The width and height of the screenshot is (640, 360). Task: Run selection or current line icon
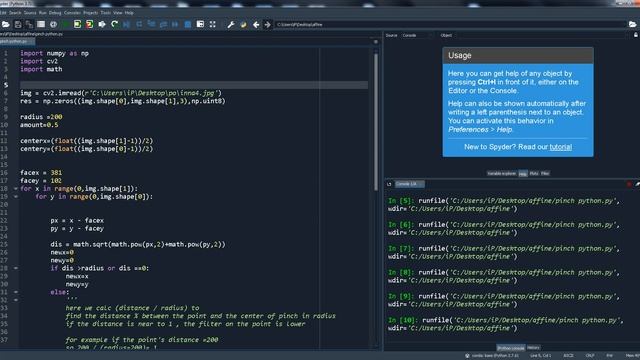click(102, 24)
